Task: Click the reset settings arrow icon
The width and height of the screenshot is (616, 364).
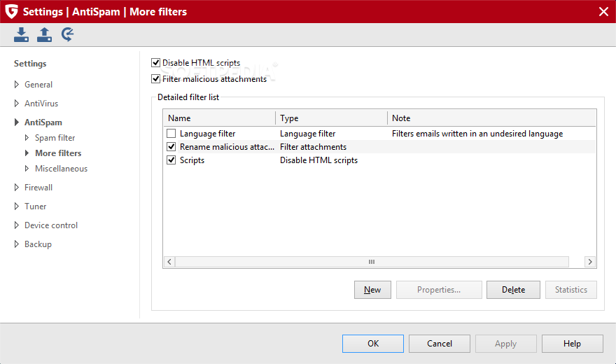Action: (x=67, y=34)
